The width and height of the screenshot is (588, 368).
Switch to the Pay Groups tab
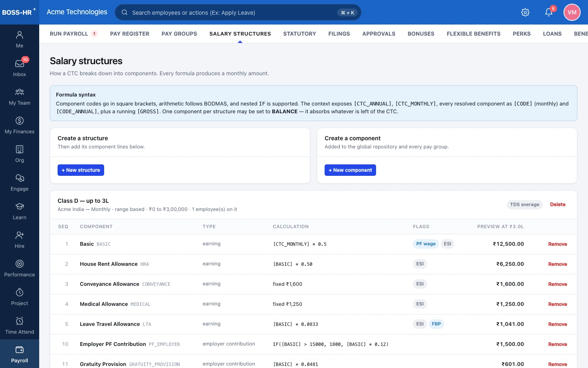click(x=179, y=34)
